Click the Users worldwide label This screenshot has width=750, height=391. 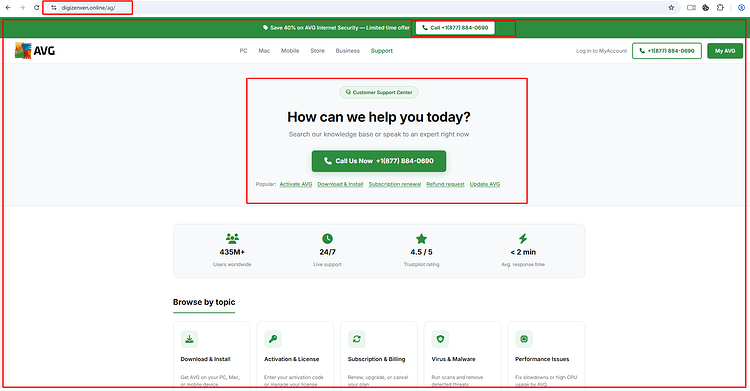coord(232,264)
